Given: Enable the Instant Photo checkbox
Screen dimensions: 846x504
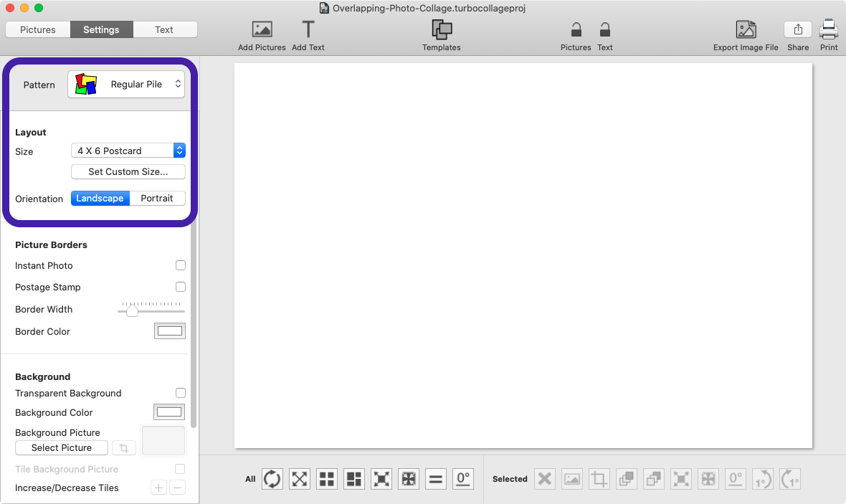Looking at the screenshot, I should (180, 265).
